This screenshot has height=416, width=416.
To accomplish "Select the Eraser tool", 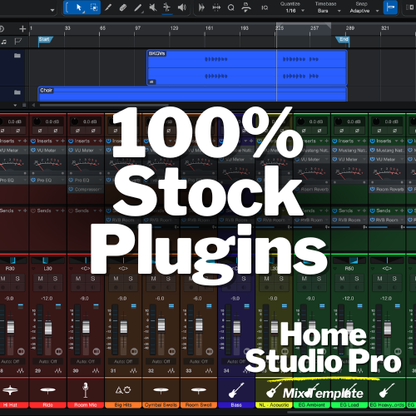I will (x=123, y=7).
